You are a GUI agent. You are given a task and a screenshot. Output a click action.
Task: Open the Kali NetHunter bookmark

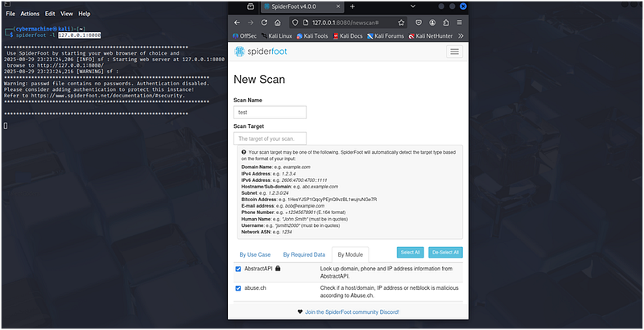pos(431,35)
